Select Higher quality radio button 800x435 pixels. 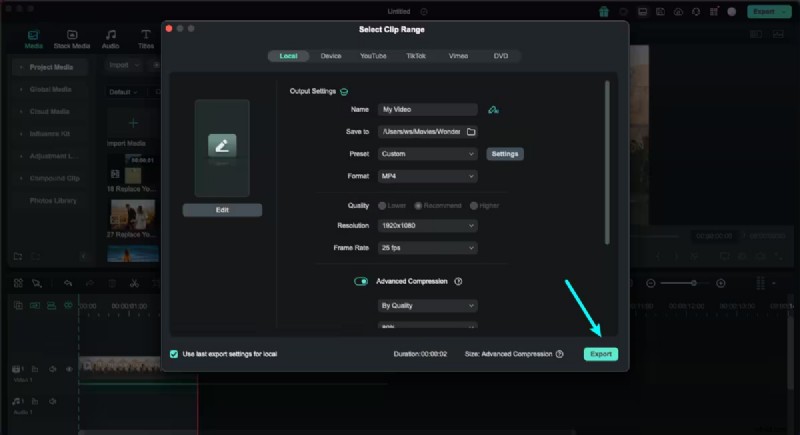pos(473,206)
